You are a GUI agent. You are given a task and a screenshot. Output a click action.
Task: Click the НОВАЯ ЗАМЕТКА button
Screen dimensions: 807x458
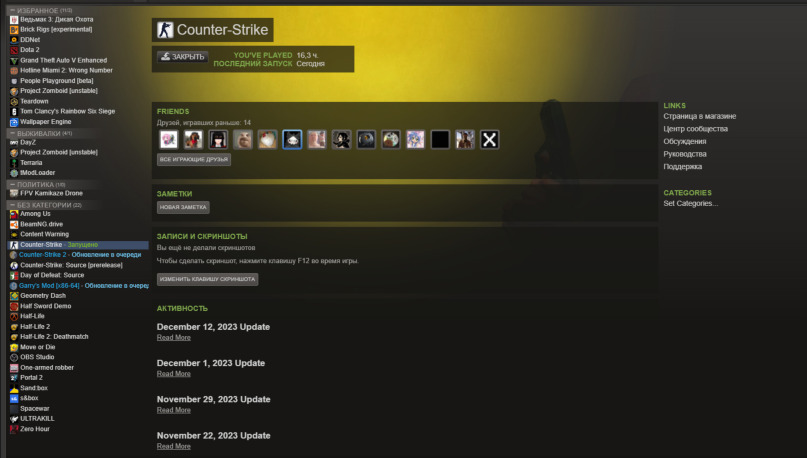[183, 207]
